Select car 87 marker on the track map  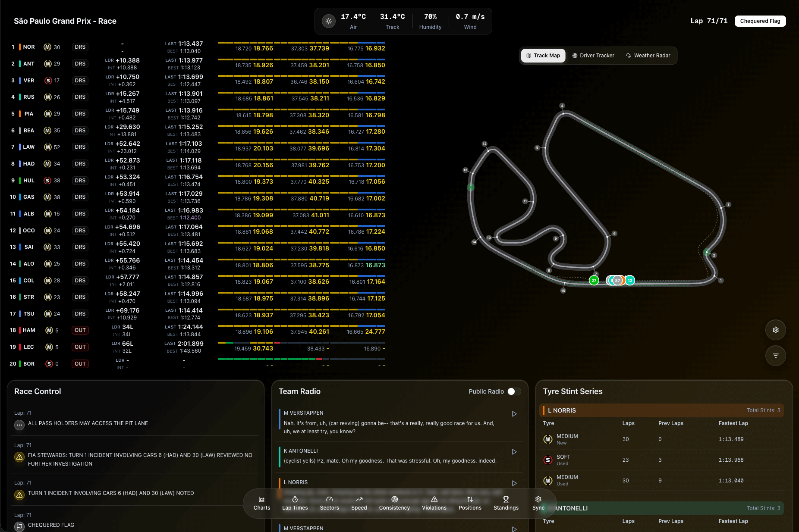(x=617, y=280)
